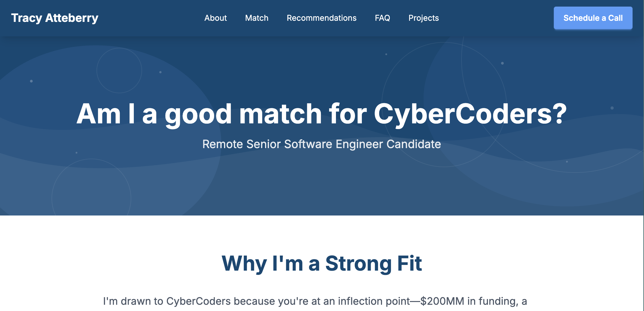Click the small circle outline under the logo

[x=119, y=48]
